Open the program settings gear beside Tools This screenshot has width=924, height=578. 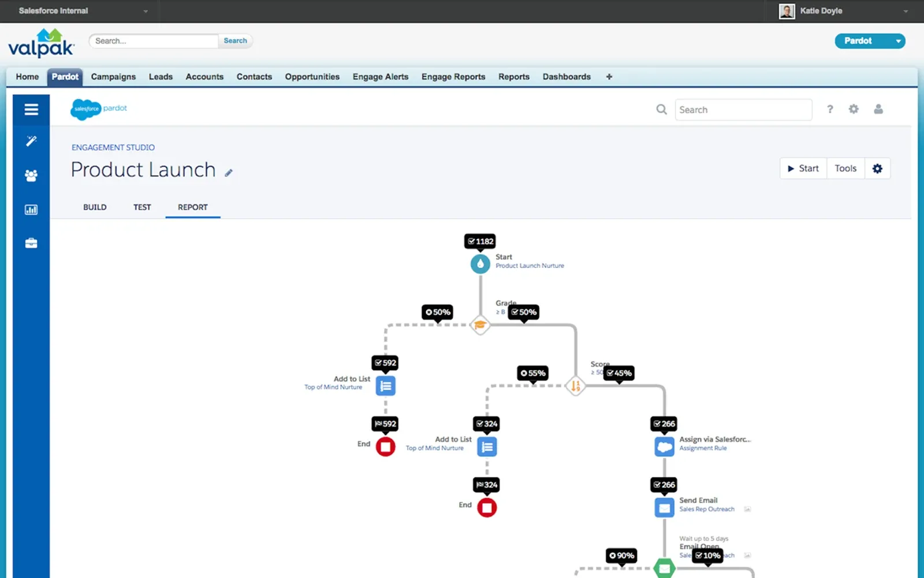(877, 169)
